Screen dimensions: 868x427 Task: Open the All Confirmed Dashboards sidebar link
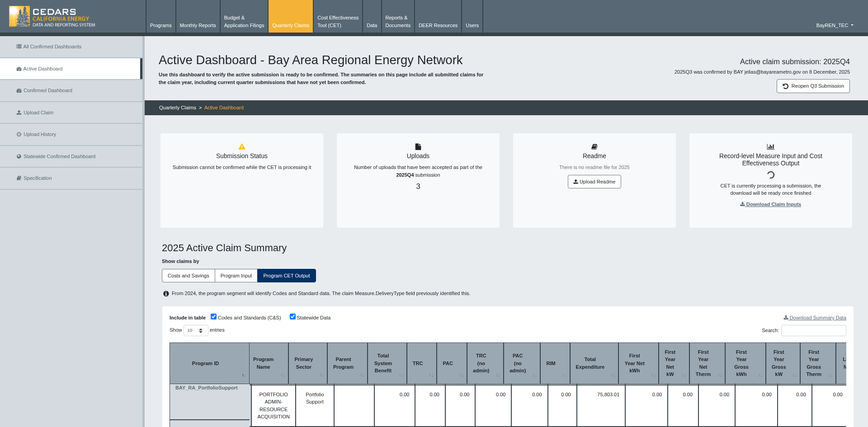pos(71,47)
